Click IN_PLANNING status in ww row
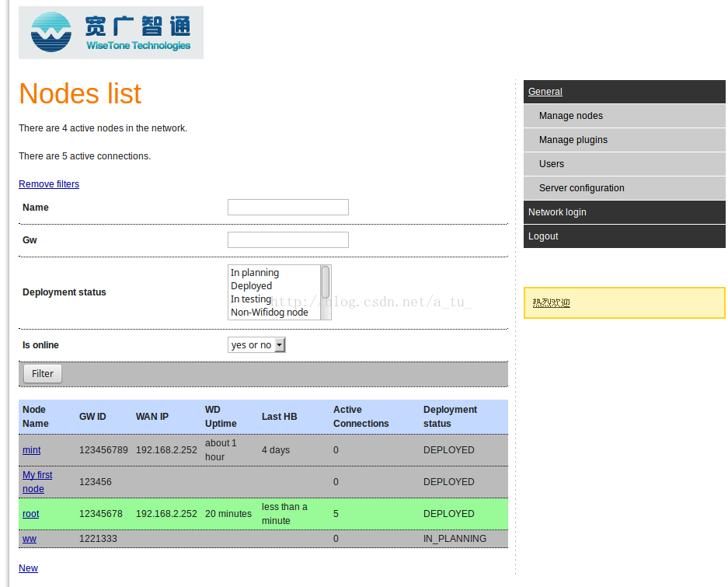 [x=455, y=539]
